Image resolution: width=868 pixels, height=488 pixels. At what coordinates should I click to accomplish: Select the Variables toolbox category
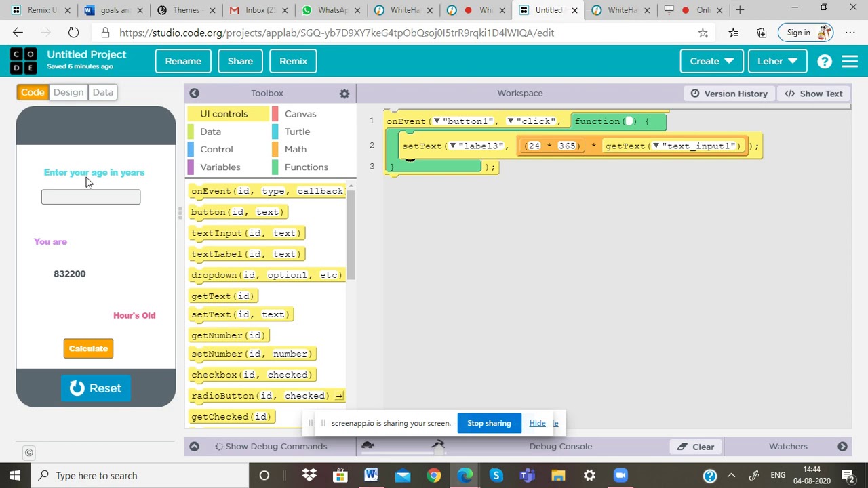click(220, 167)
